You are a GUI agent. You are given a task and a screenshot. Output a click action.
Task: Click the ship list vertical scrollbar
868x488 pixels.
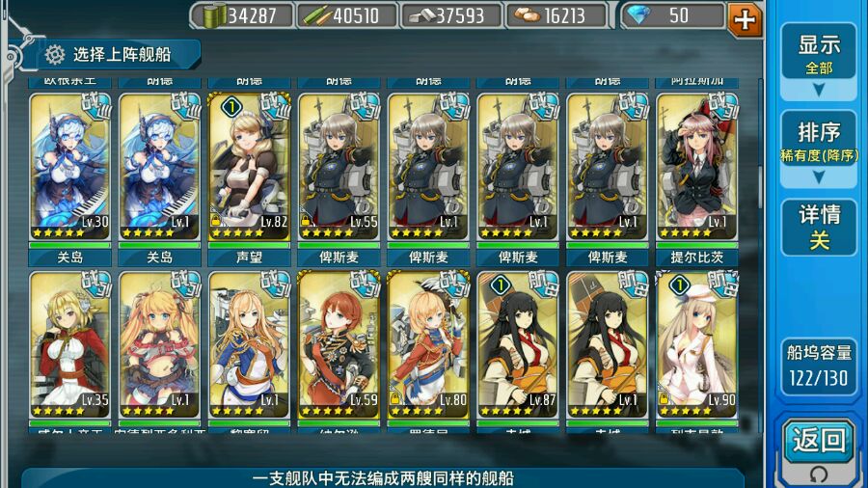[760, 255]
